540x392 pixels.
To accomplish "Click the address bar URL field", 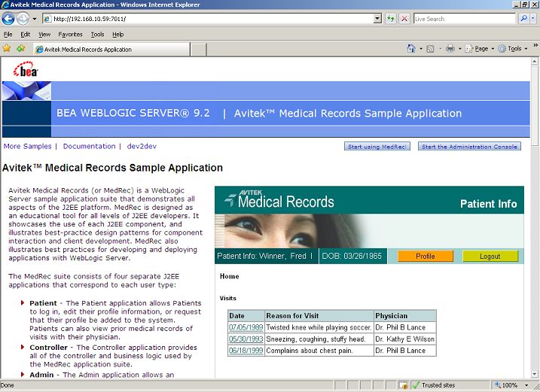I will (208, 19).
